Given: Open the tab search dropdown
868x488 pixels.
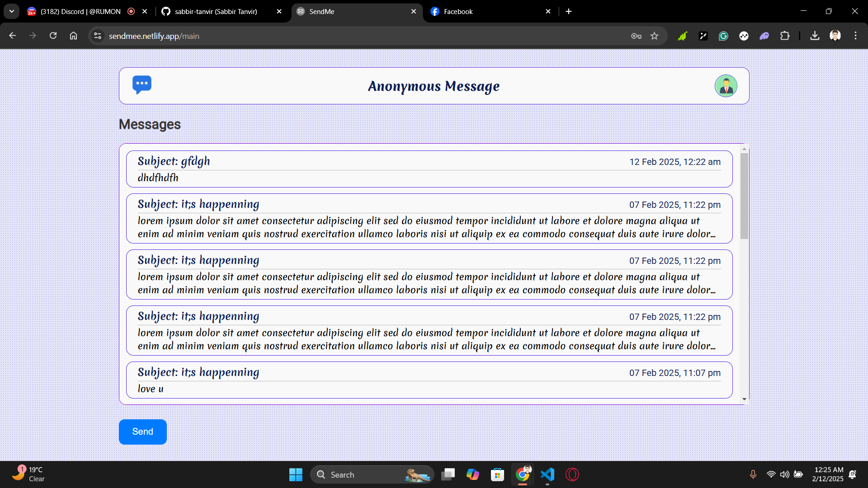Looking at the screenshot, I should point(11,11).
